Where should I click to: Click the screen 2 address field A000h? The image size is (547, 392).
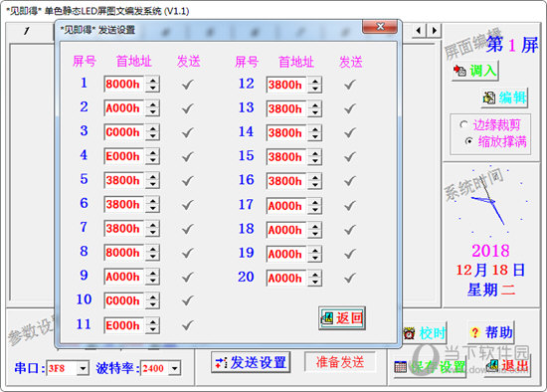tap(124, 108)
